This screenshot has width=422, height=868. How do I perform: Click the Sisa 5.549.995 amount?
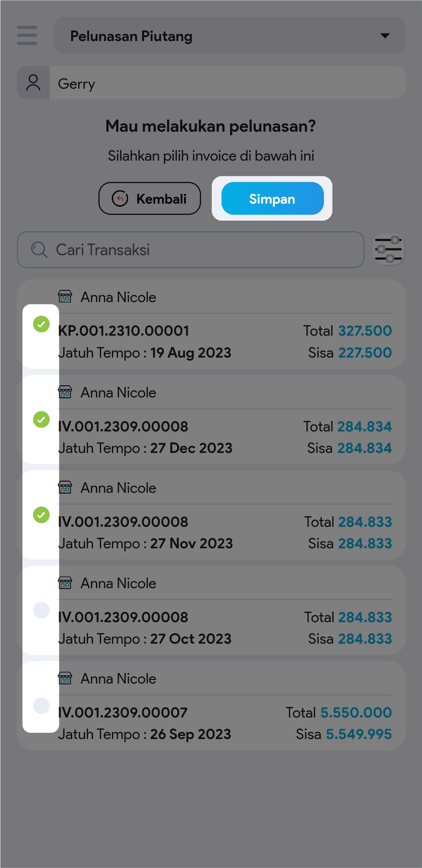358,734
